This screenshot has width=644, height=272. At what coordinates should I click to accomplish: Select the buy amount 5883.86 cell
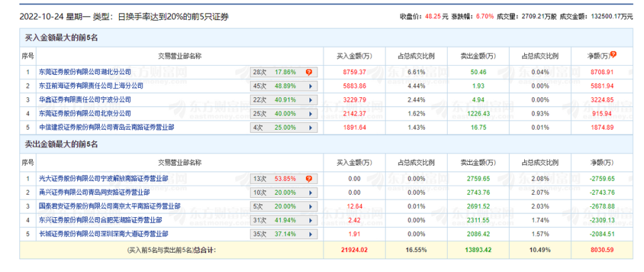coord(354,86)
